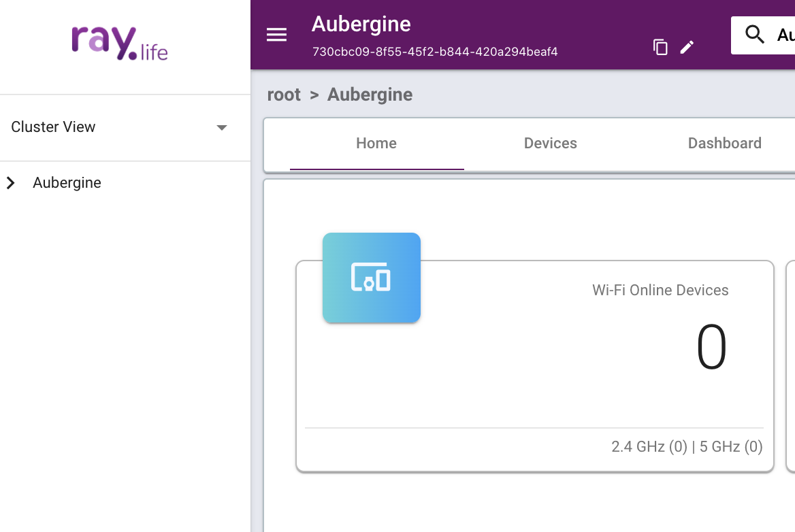The width and height of the screenshot is (795, 532).
Task: Expand the Aubergine tree node chevron
Action: 11,183
